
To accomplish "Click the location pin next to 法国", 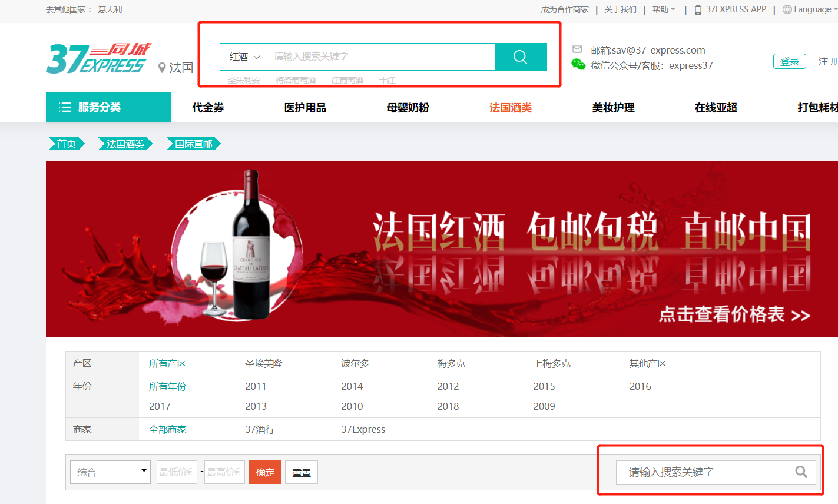I will (162, 68).
